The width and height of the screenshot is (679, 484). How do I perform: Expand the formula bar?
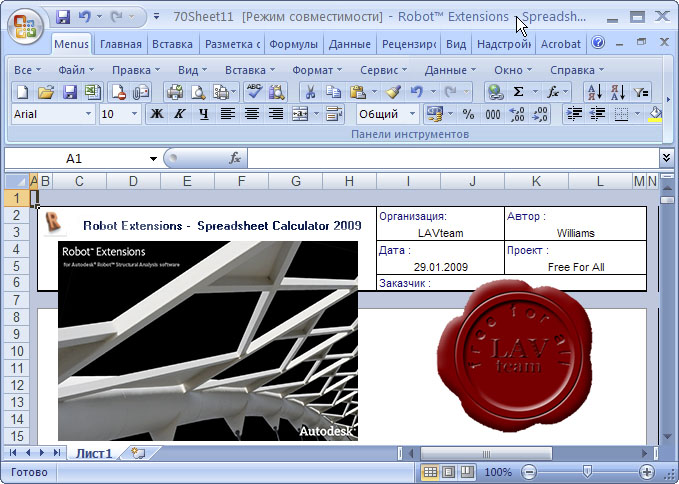click(667, 158)
